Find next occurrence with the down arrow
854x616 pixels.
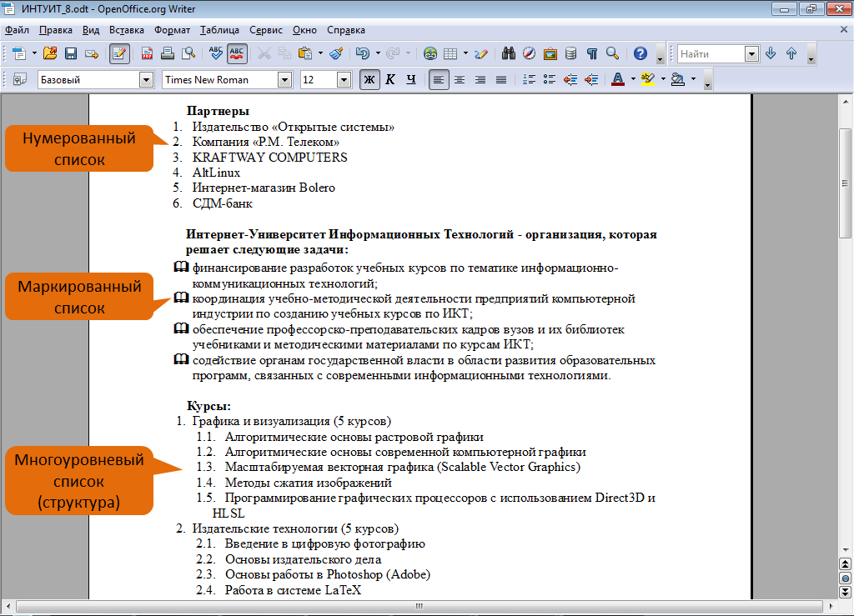771,53
